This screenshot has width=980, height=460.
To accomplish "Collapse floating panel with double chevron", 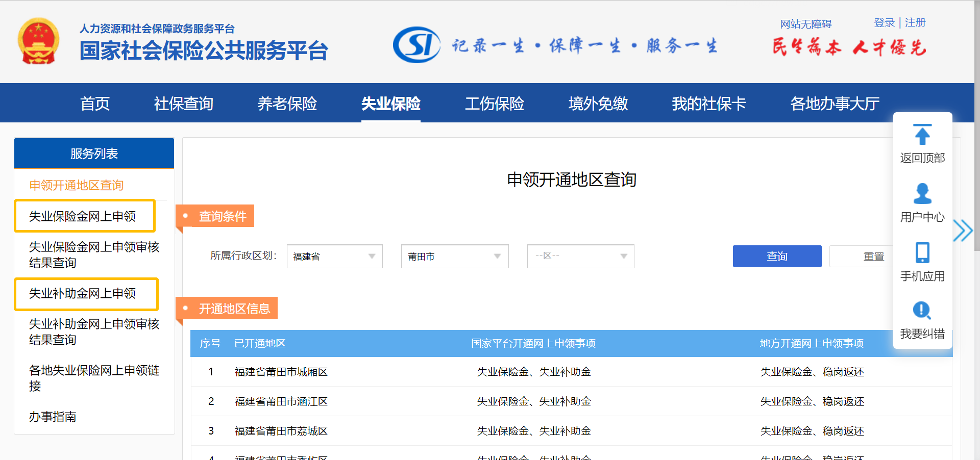I will (x=963, y=231).
